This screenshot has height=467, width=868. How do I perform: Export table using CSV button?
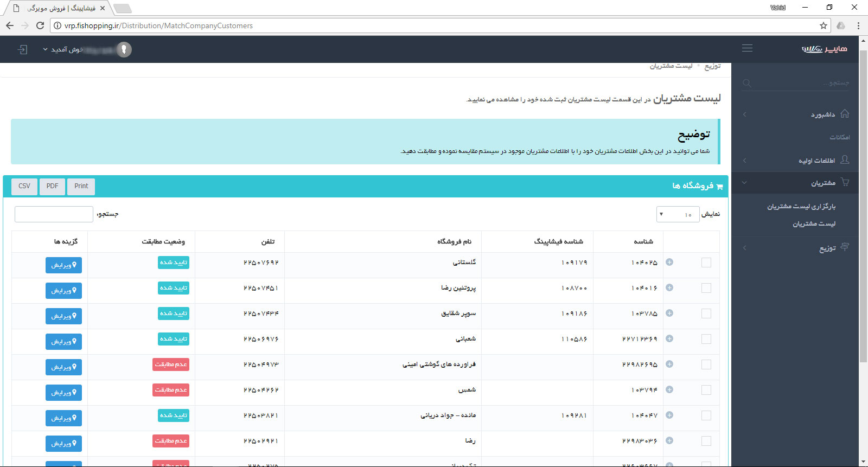point(24,186)
